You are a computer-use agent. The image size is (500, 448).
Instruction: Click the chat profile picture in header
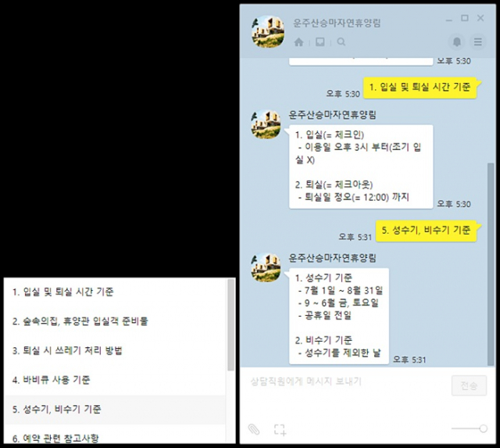pyautogui.click(x=268, y=31)
